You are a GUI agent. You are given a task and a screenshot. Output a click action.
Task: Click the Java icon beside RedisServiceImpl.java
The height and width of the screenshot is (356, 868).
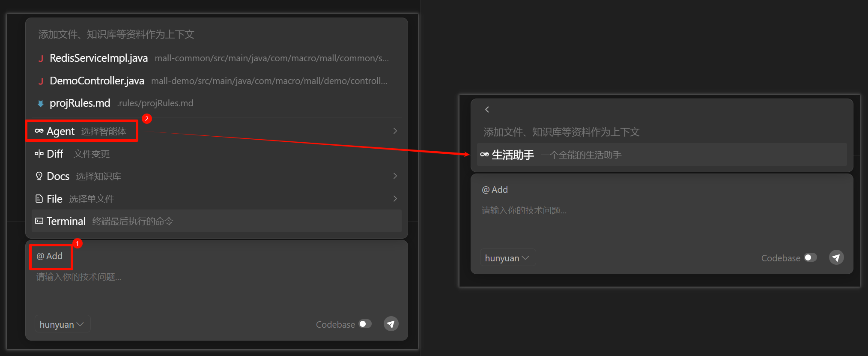coord(41,59)
